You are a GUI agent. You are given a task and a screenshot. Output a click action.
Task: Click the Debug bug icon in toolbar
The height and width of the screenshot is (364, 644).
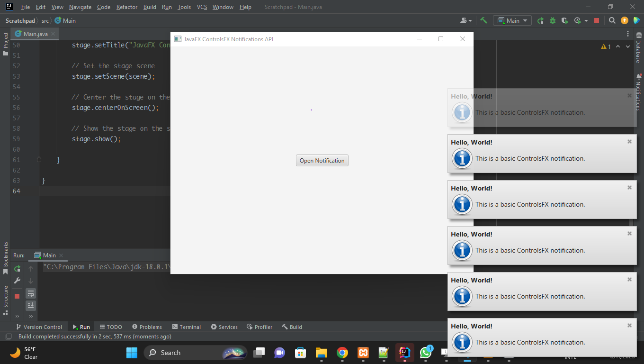click(x=553, y=20)
